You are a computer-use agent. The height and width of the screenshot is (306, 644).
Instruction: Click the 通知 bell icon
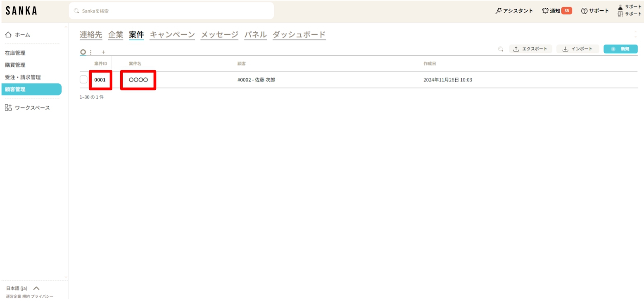click(545, 11)
